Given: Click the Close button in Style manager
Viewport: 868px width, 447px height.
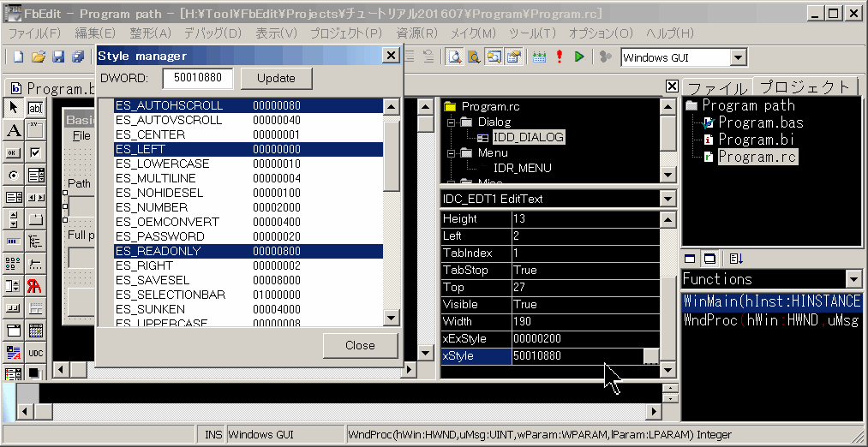Looking at the screenshot, I should (360, 345).
